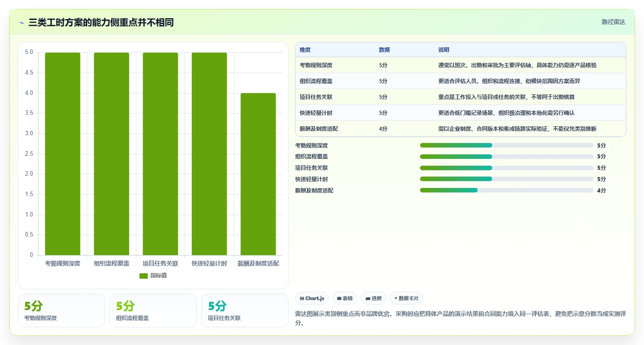Click the 5分 score in table row 快速轻量计时

click(x=383, y=113)
